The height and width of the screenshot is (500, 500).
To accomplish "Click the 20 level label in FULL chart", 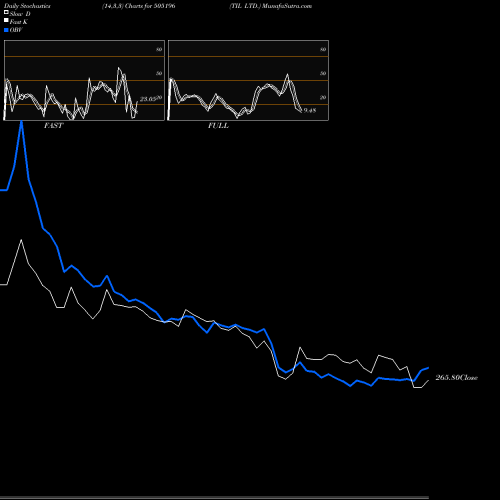I will (323, 98).
